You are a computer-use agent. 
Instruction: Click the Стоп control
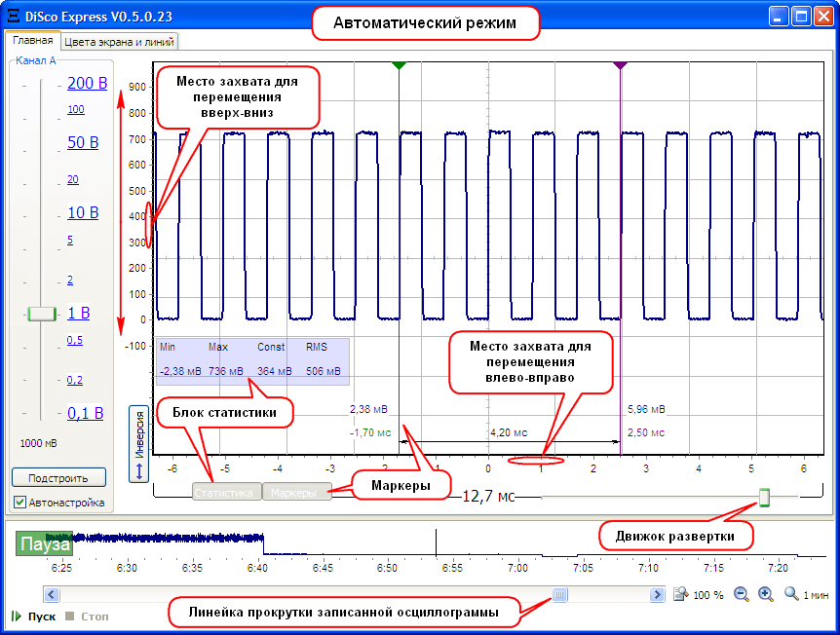pyautogui.click(x=87, y=616)
